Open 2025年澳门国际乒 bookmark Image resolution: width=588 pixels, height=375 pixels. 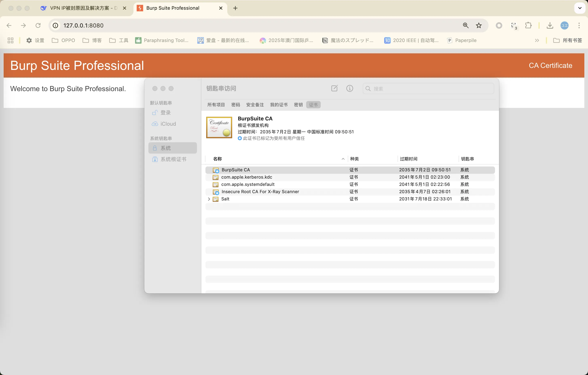(x=286, y=40)
